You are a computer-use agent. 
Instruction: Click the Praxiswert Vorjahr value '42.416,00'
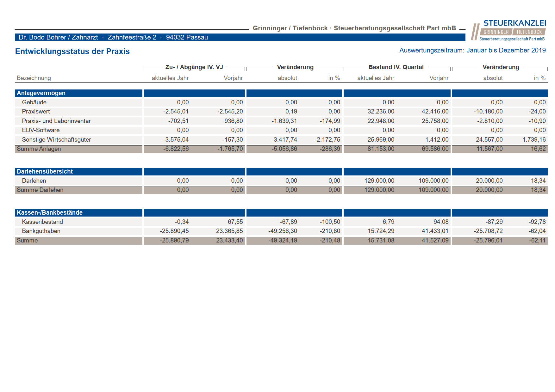pos(435,112)
